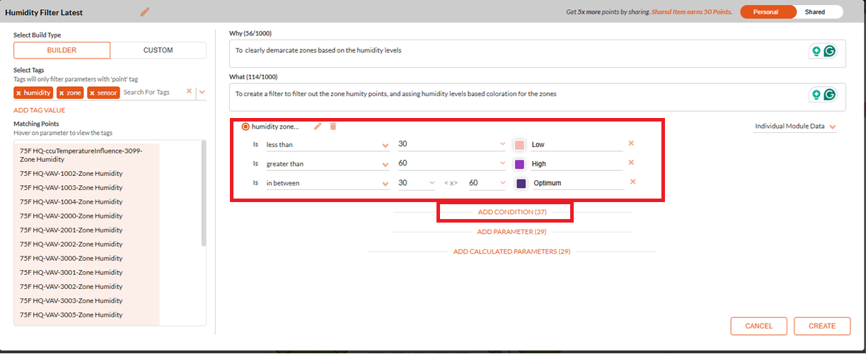
Task: Open the 'in between' operator dropdown
Action: click(328, 183)
